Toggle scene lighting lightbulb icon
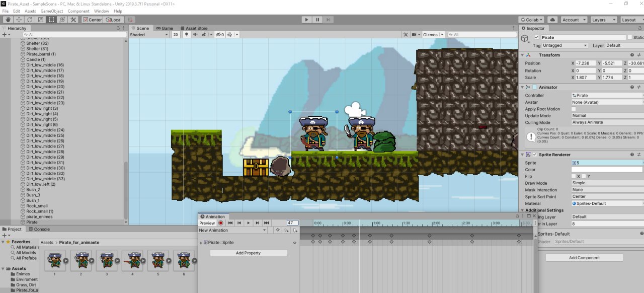The image size is (644, 293). pyautogui.click(x=187, y=35)
